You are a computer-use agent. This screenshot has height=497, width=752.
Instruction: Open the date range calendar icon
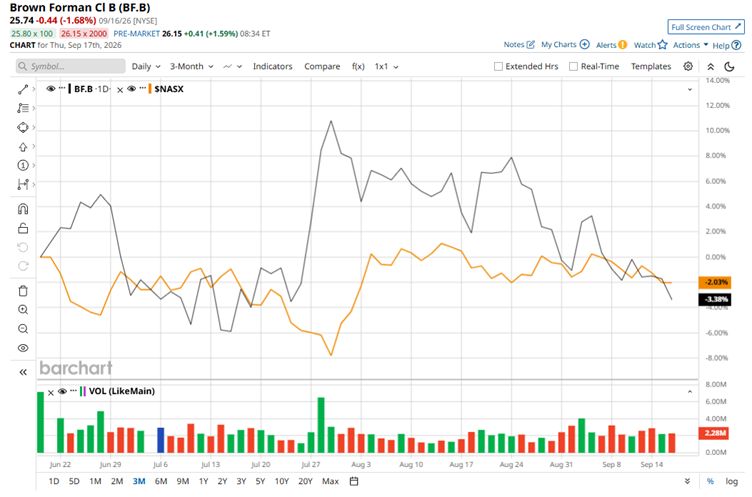(x=354, y=481)
